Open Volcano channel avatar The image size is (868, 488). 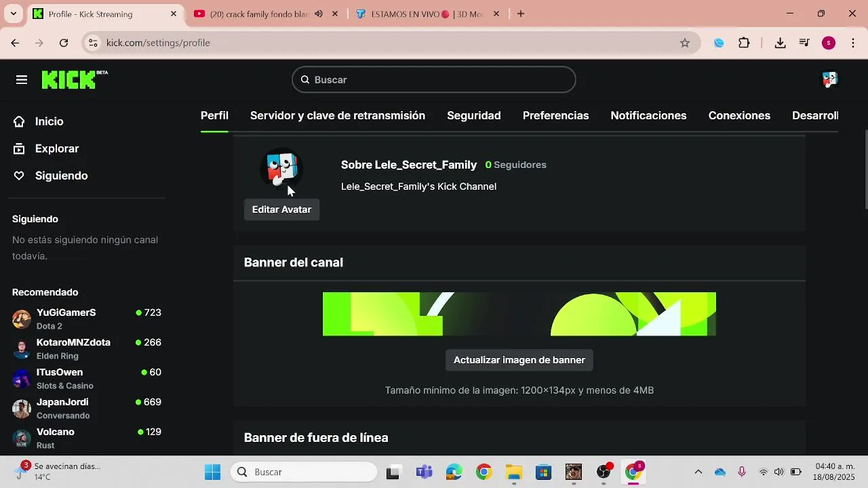[22, 438]
